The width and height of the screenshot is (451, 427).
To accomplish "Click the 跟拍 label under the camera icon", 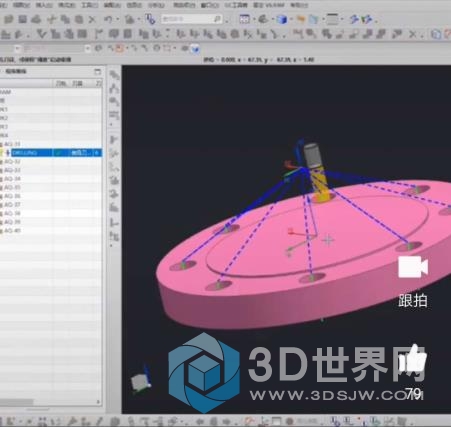I will tap(413, 301).
